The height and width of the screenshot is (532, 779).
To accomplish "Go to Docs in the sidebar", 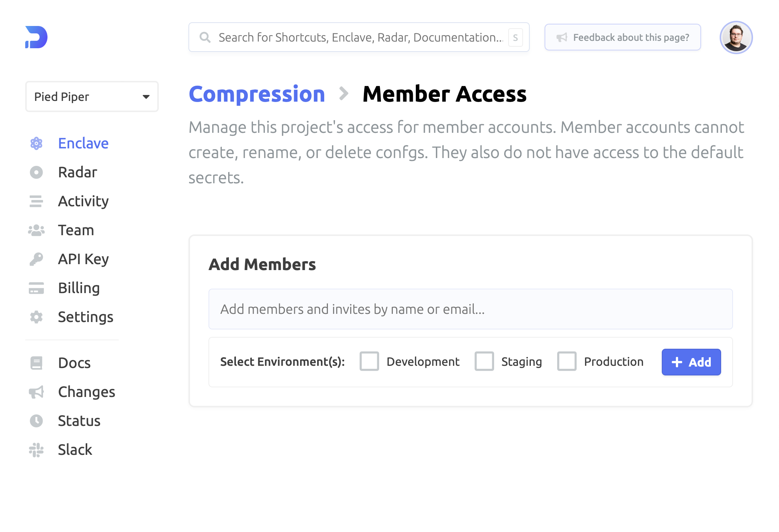I will (x=74, y=363).
